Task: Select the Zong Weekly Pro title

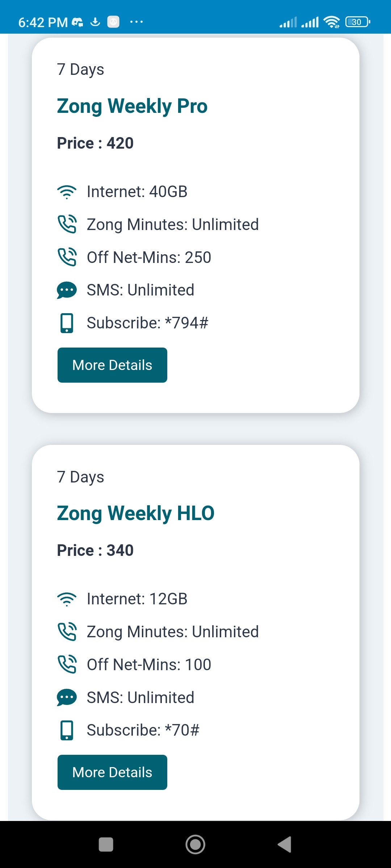Action: coord(132,106)
